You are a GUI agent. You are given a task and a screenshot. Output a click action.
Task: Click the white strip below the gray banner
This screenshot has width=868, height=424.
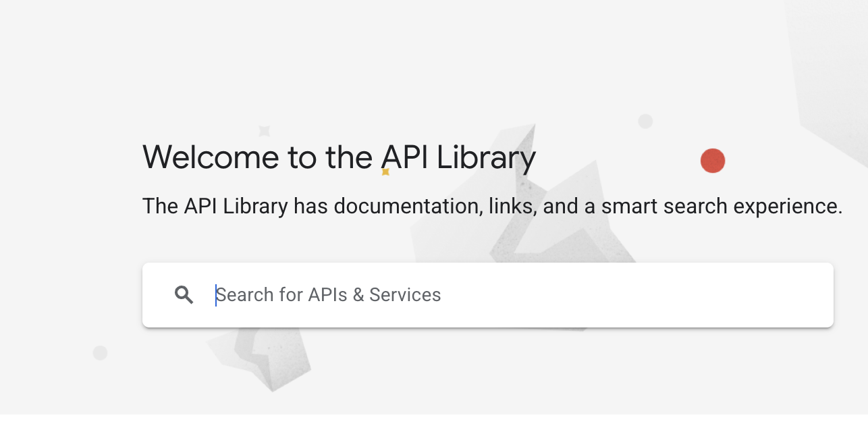point(434,419)
